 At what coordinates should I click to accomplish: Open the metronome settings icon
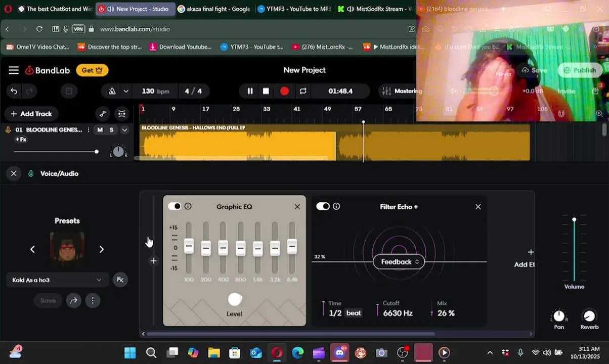tap(112, 91)
